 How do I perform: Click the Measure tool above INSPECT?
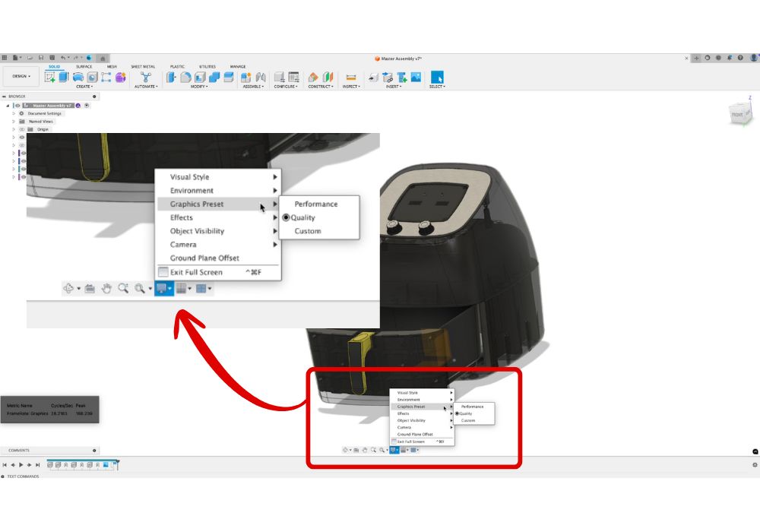click(x=350, y=77)
